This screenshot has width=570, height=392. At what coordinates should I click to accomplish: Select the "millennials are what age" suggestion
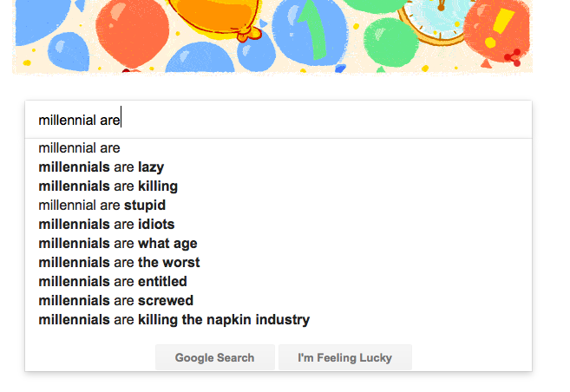pyautogui.click(x=118, y=244)
